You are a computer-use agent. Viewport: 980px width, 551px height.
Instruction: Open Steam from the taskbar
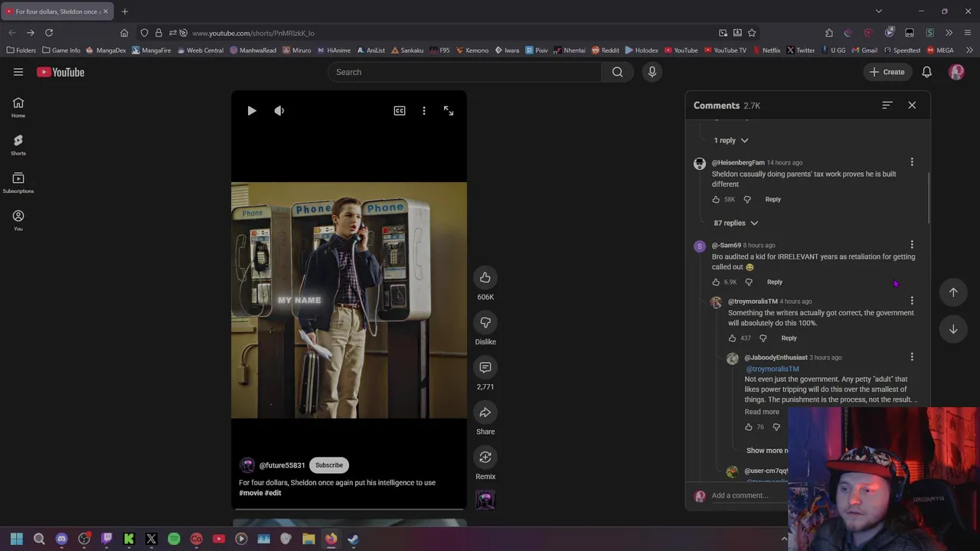[353, 539]
